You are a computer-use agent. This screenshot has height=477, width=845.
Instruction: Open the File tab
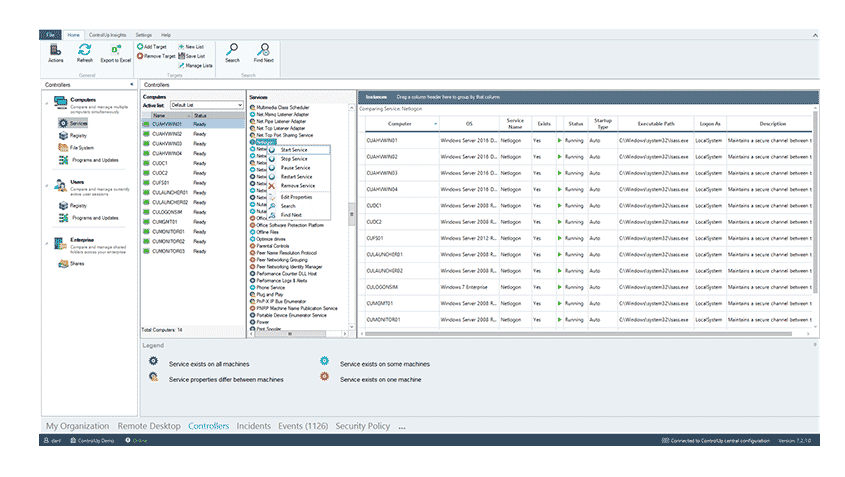[x=50, y=35]
